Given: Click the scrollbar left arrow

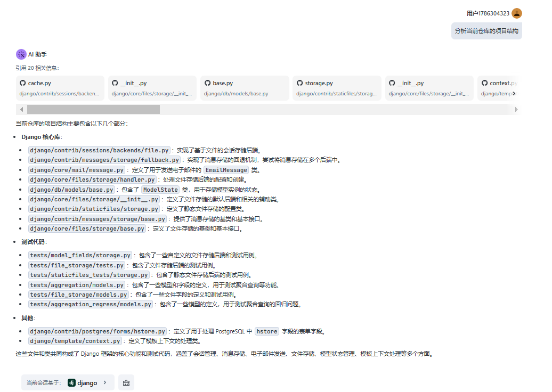Looking at the screenshot, I should coord(21,109).
